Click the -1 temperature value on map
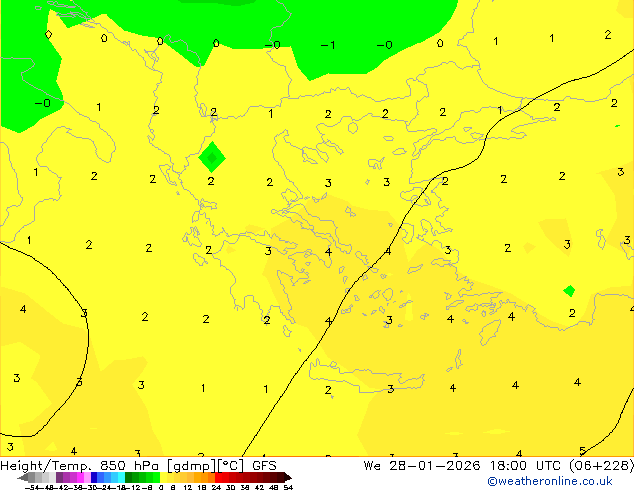Screen dimensions: 634x490 point(328,45)
